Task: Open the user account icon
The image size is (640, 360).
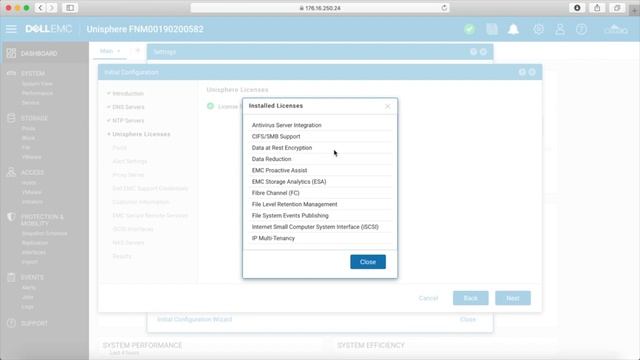Action: coord(560,29)
